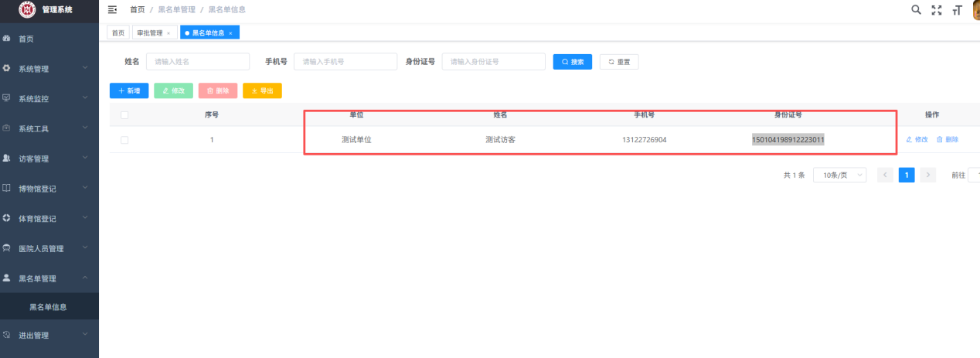
Task: Click the 新增 add button
Action: pyautogui.click(x=129, y=91)
